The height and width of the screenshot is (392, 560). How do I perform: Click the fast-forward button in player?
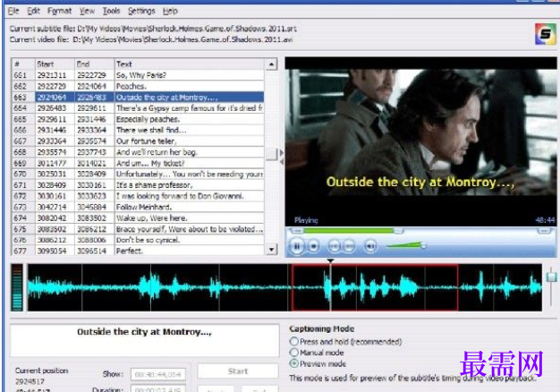[349, 246]
